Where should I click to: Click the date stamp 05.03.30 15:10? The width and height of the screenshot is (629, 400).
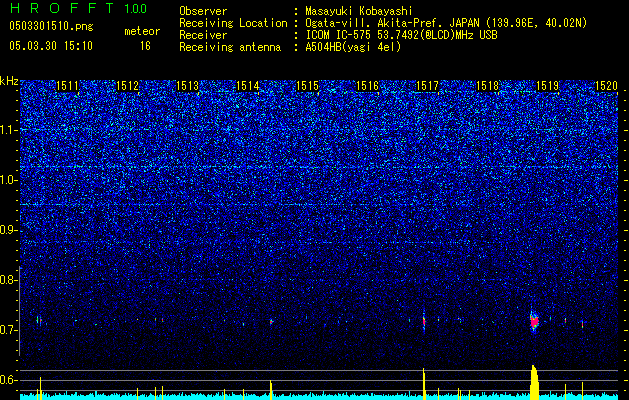51,46
